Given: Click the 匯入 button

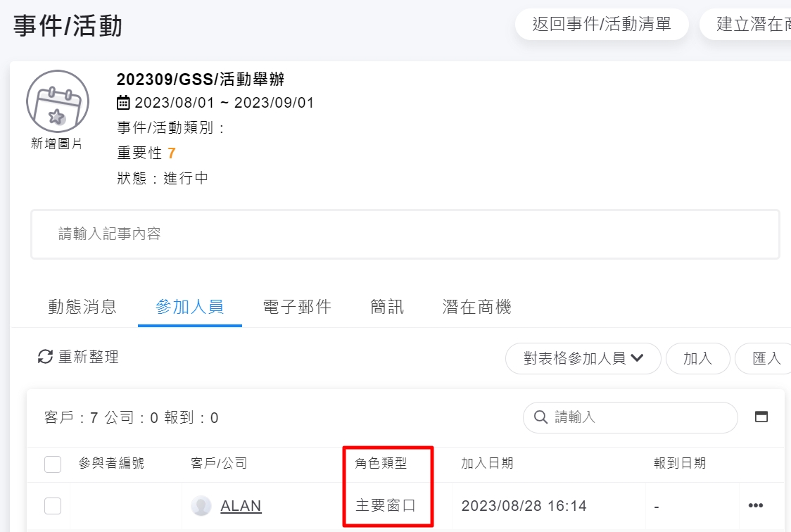Looking at the screenshot, I should coord(766,358).
